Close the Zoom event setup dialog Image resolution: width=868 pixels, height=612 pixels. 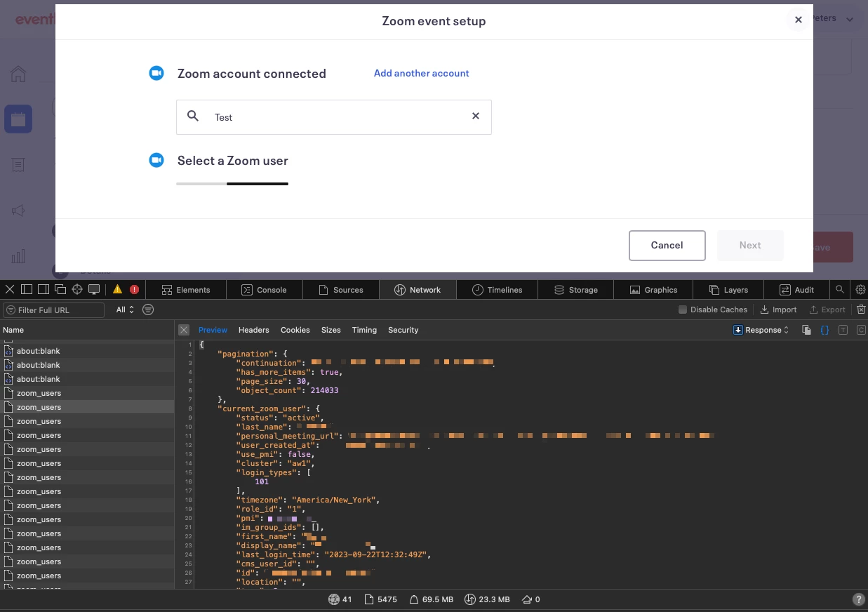click(798, 20)
